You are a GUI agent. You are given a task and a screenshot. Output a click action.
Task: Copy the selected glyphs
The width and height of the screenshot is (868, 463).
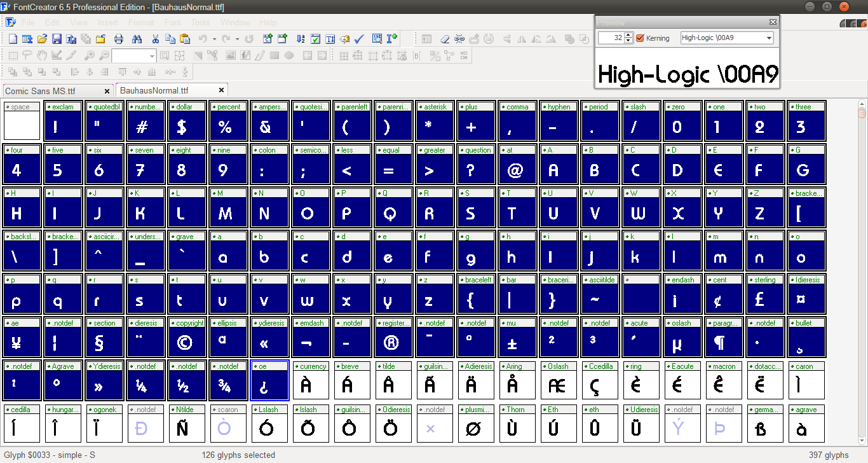(x=171, y=38)
